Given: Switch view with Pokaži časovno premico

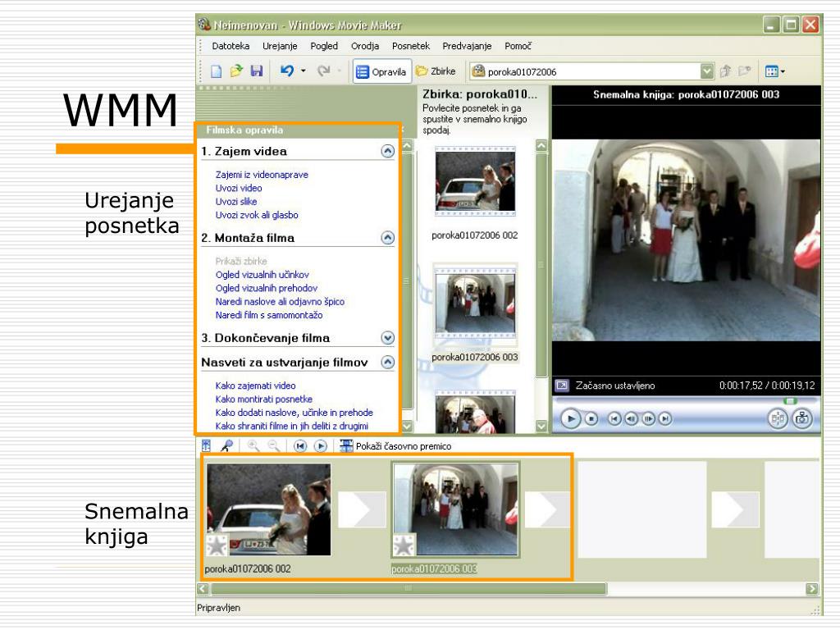Looking at the screenshot, I should tap(396, 445).
